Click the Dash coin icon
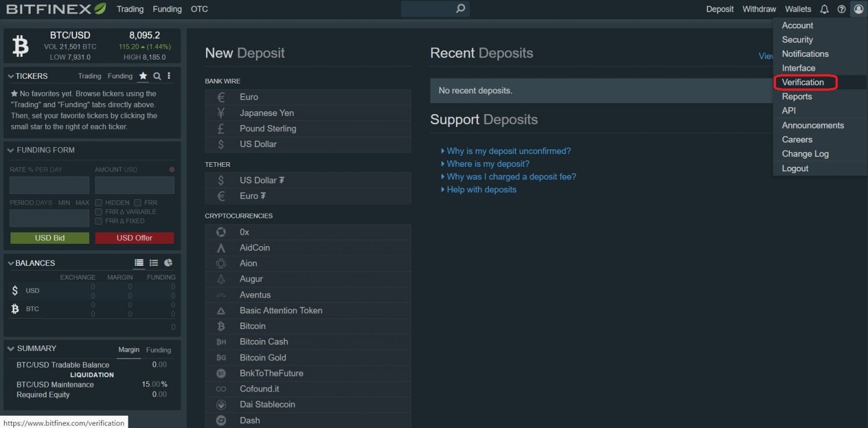The height and width of the screenshot is (428, 868). pyautogui.click(x=221, y=420)
